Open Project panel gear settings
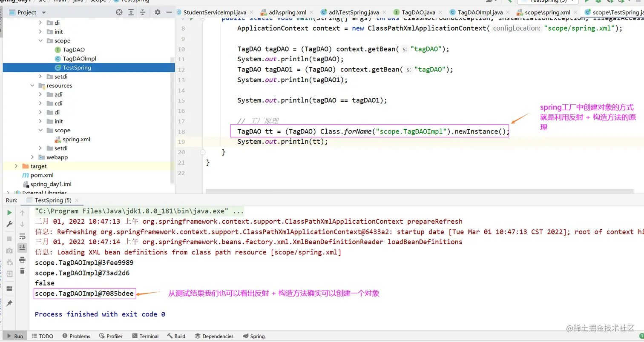 158,12
